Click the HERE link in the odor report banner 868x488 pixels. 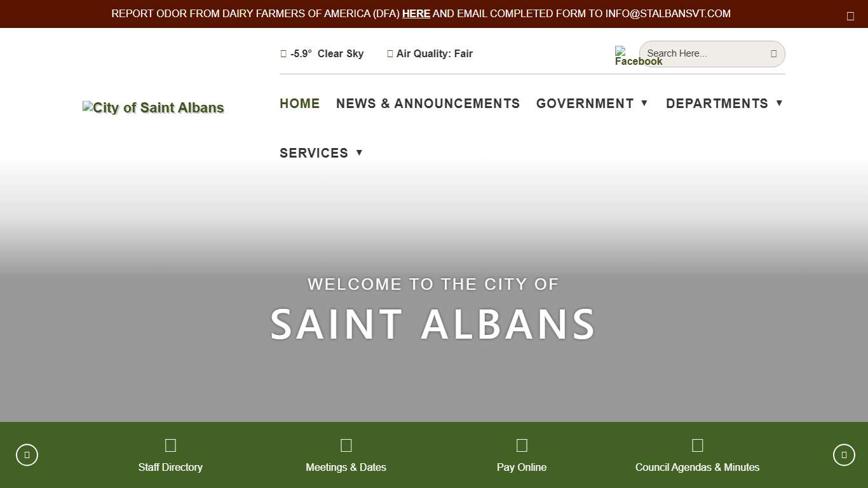click(x=416, y=13)
